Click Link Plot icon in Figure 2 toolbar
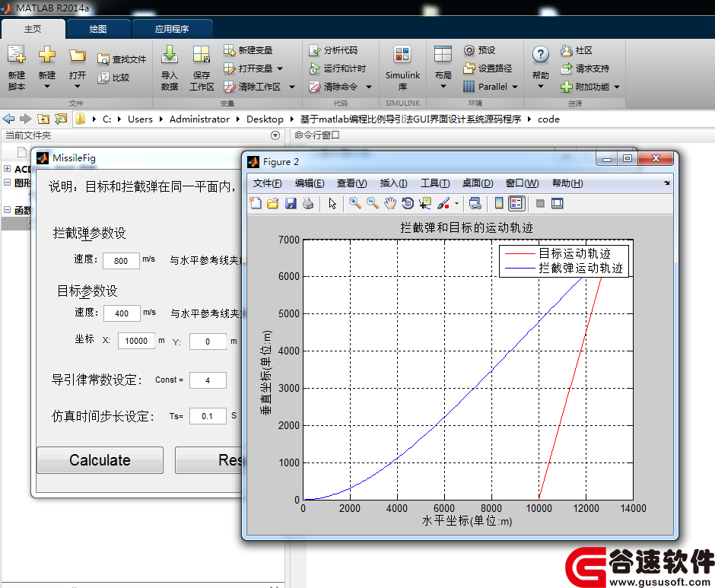Image resolution: width=715 pixels, height=588 pixels. (475, 203)
